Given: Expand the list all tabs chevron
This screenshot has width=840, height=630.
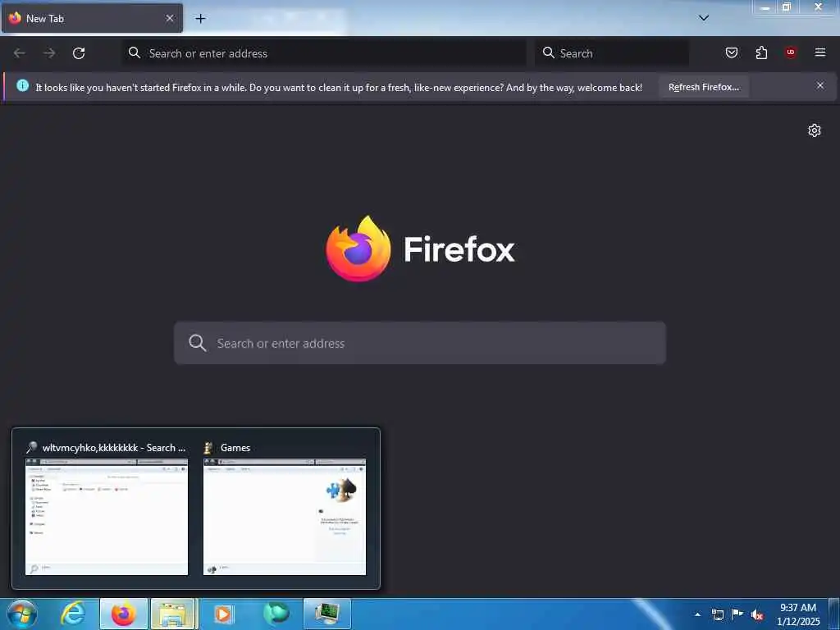Looking at the screenshot, I should click(704, 18).
